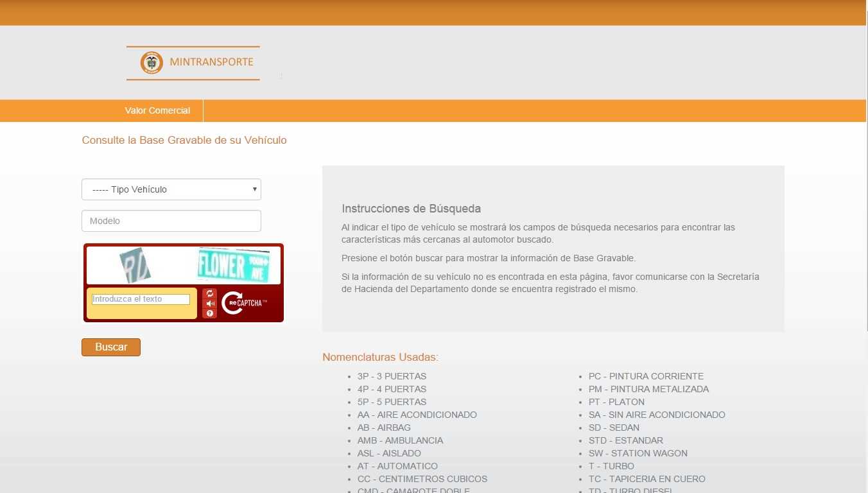The height and width of the screenshot is (493, 868).
Task: Open the Tipo Vehículo dropdown
Action: click(x=171, y=189)
